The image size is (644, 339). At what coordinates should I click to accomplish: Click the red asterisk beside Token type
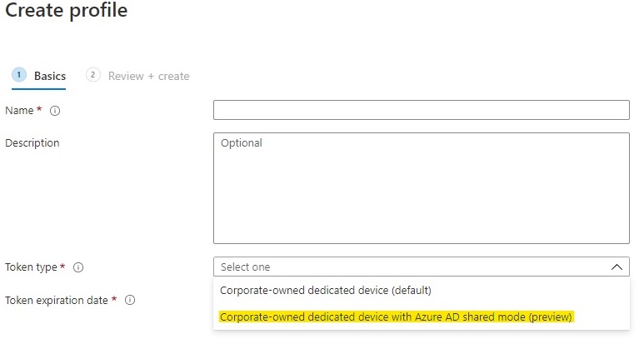click(x=63, y=267)
